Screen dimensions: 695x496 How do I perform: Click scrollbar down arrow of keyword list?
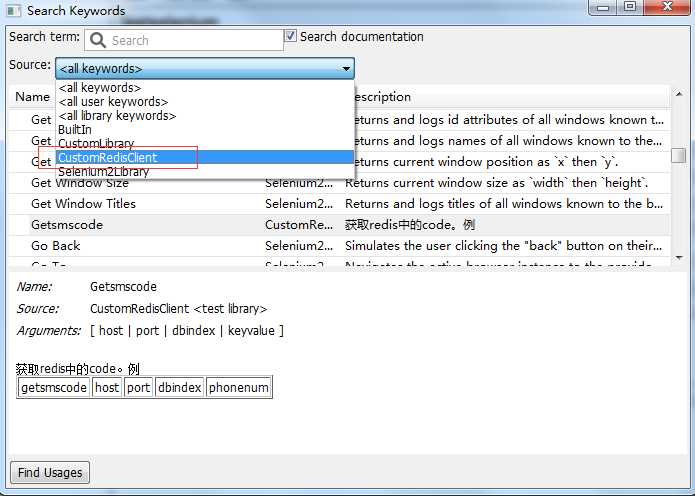[x=679, y=258]
